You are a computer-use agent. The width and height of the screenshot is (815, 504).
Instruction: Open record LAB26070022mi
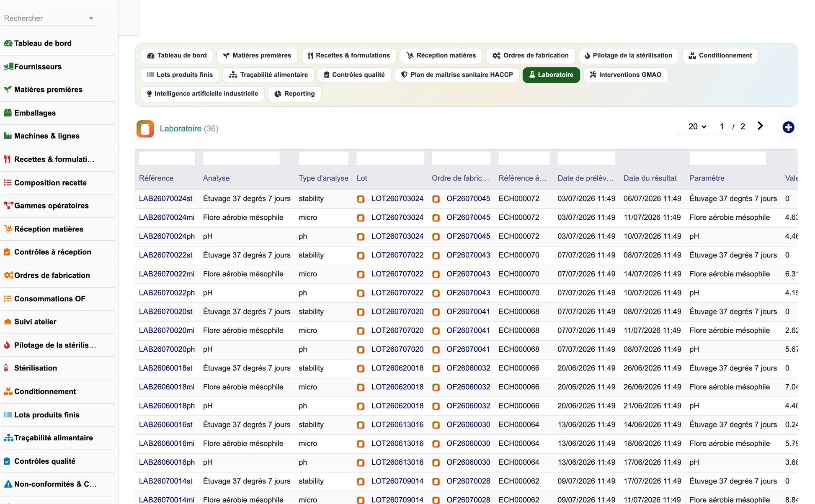coord(167,274)
